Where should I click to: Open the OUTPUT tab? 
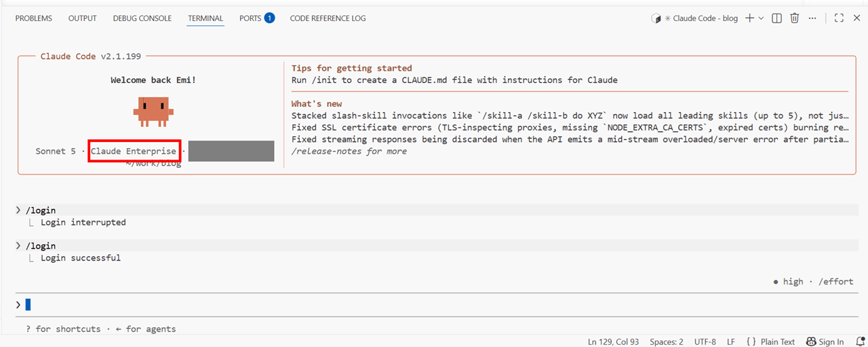coord(83,18)
